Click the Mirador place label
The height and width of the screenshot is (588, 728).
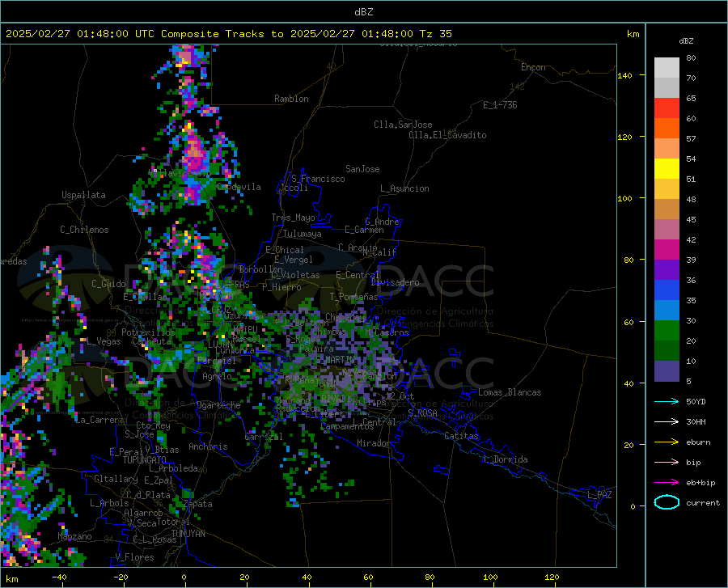click(374, 443)
